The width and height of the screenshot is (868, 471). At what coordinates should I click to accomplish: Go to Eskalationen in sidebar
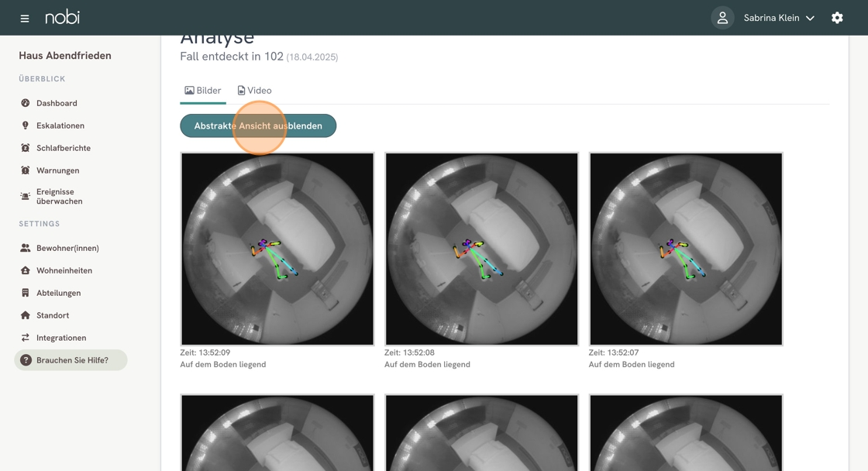(60, 125)
